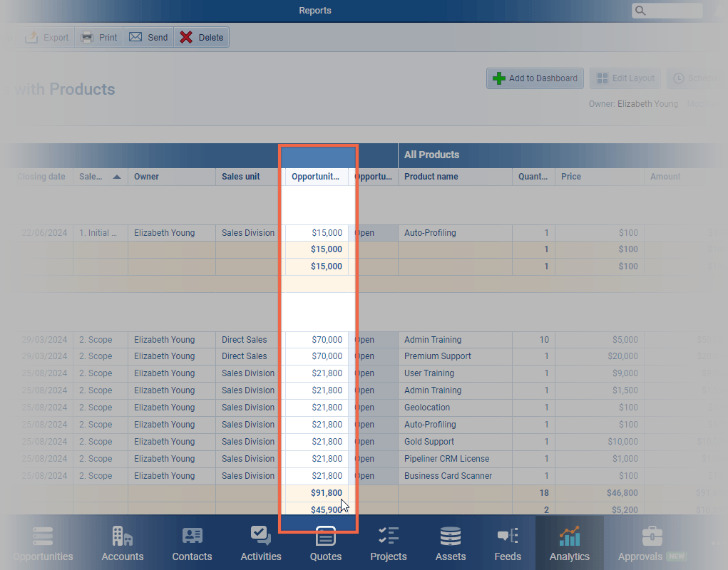Image resolution: width=728 pixels, height=570 pixels.
Task: Click the Edit Layout button
Action: coord(625,78)
